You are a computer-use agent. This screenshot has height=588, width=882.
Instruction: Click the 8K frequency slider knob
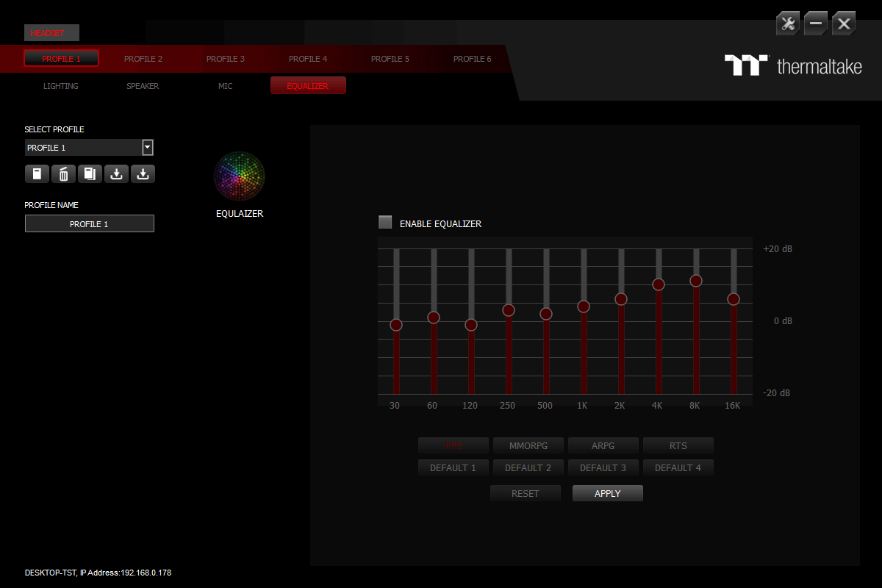(696, 281)
